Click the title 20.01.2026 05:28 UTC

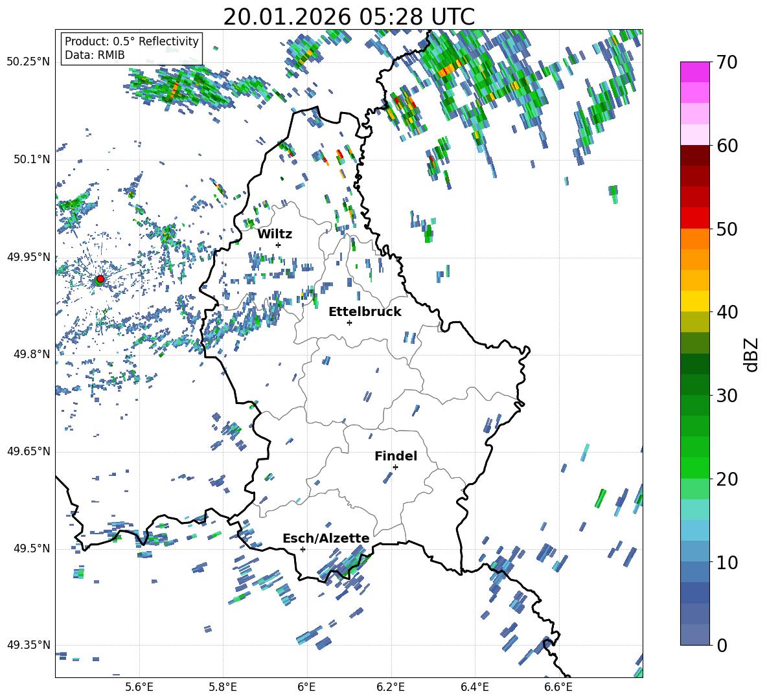coord(349,17)
